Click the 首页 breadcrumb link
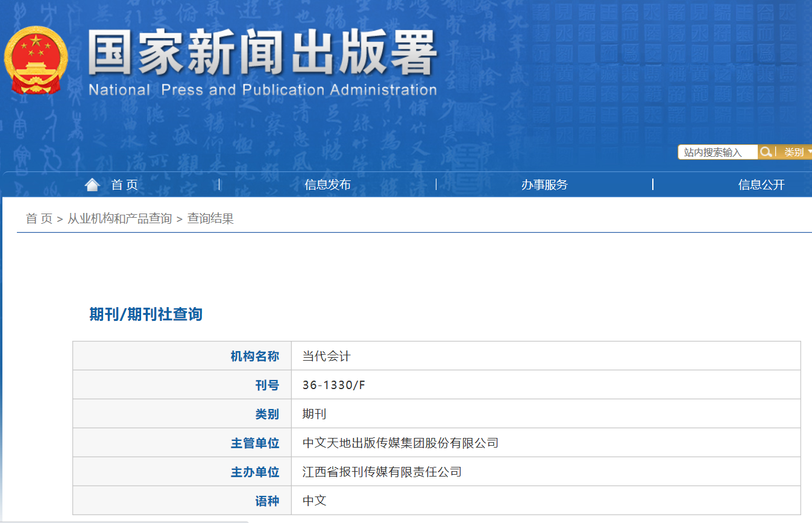 (x=39, y=218)
